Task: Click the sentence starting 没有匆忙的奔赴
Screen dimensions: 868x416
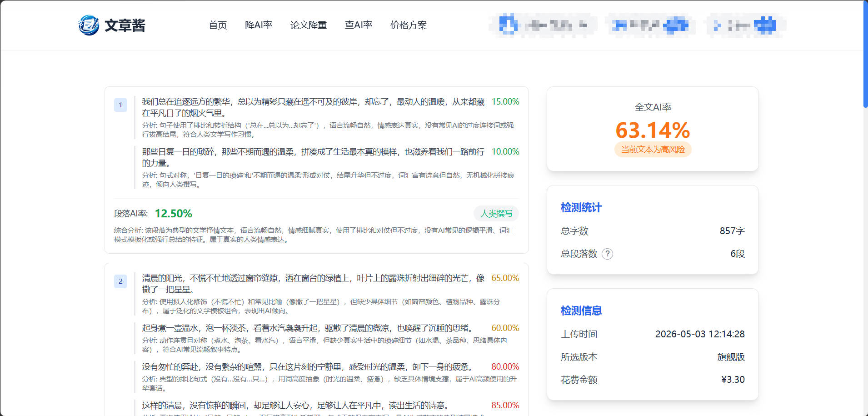Action: pos(309,366)
